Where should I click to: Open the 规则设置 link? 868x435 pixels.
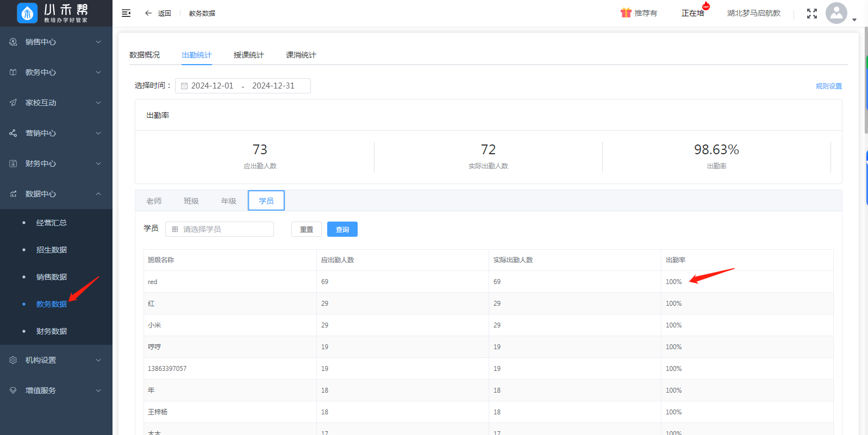pyautogui.click(x=829, y=86)
